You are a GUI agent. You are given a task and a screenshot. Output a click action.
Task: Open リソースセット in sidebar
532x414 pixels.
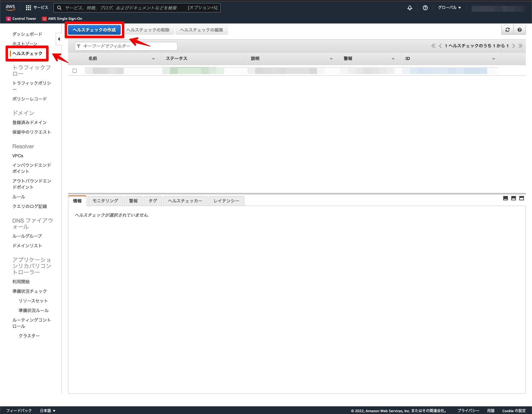[33, 301]
